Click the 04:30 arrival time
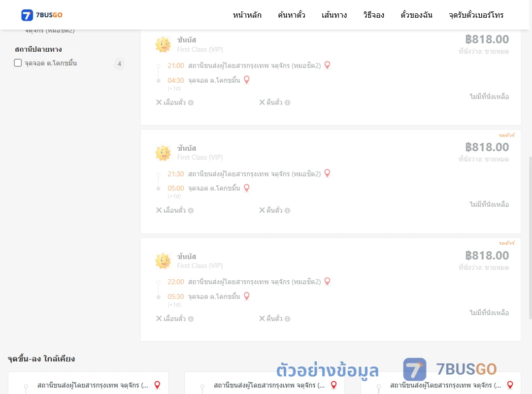This screenshot has width=532, height=394. tap(176, 80)
